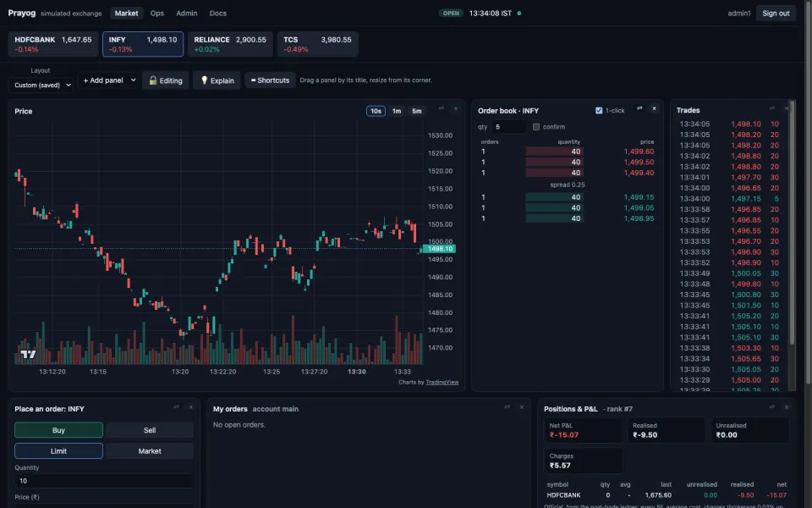This screenshot has width=812, height=508.
Task: Click the Explain lightbulb button
Action: tap(217, 80)
